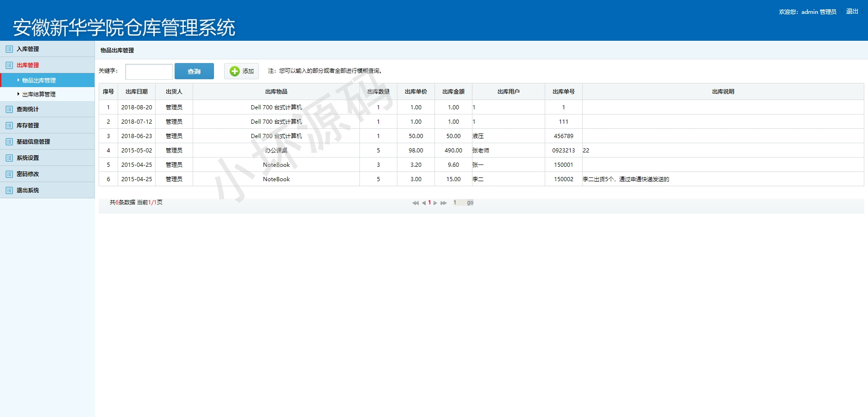Click the 液压 user cell

pos(509,136)
